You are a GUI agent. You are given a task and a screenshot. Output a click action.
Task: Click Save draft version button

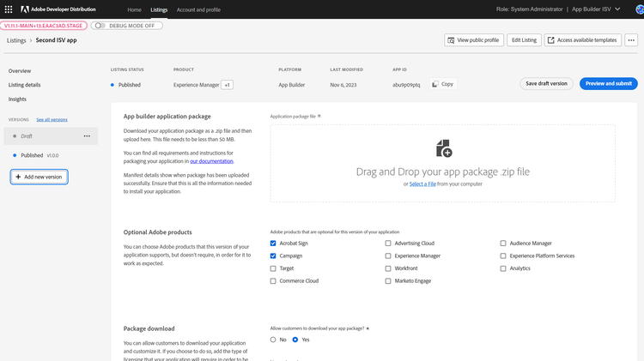(x=546, y=84)
